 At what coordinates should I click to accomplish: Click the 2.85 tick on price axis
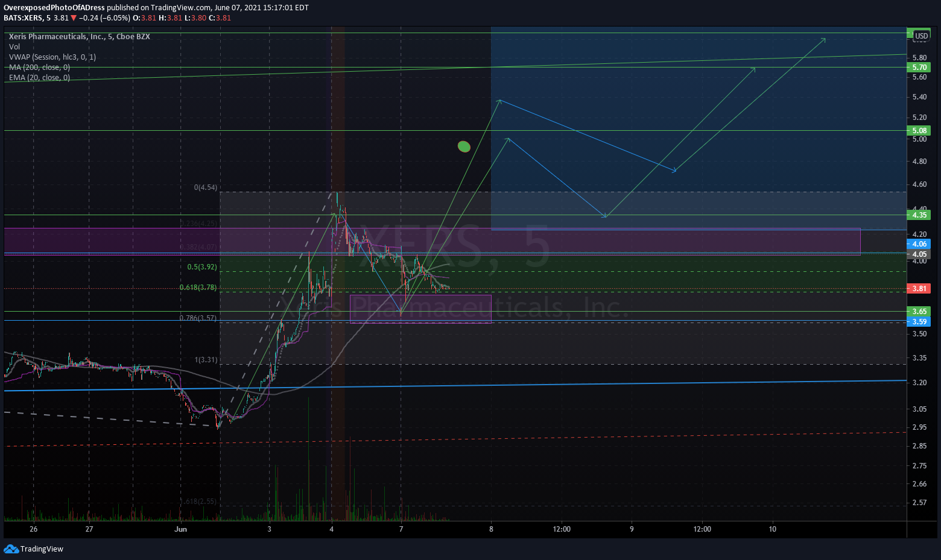[x=920, y=446]
